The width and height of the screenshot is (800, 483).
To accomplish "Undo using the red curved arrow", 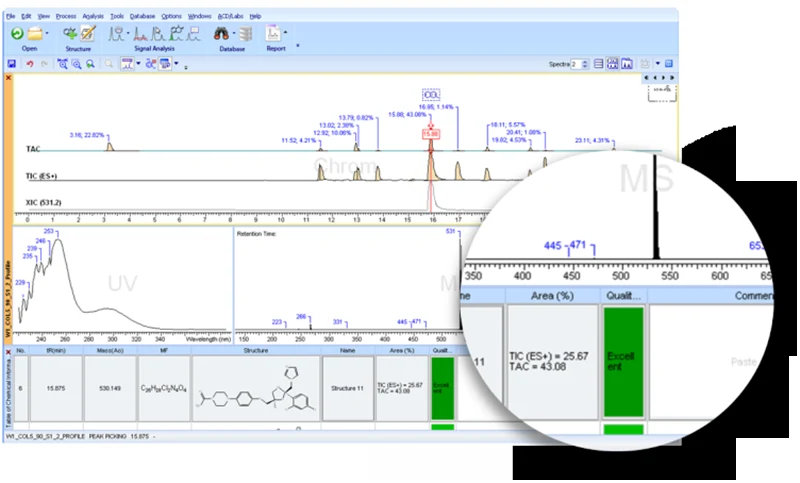I will click(x=30, y=64).
